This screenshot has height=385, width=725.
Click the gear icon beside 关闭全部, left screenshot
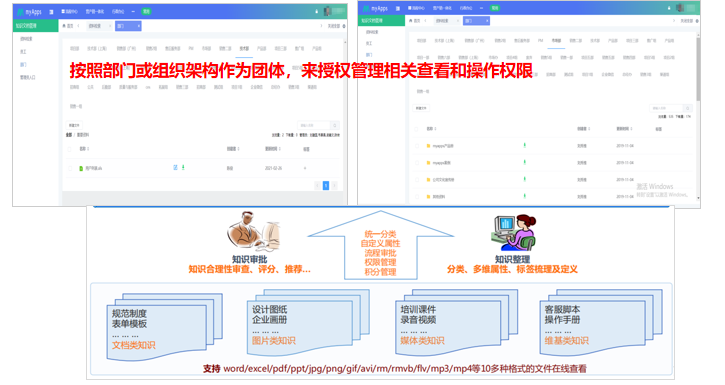344,26
